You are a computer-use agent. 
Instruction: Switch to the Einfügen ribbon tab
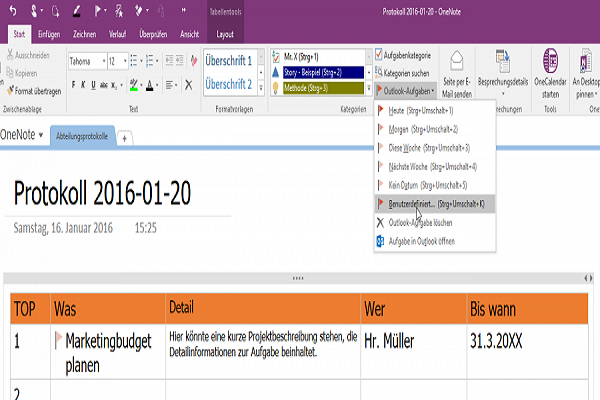click(48, 32)
